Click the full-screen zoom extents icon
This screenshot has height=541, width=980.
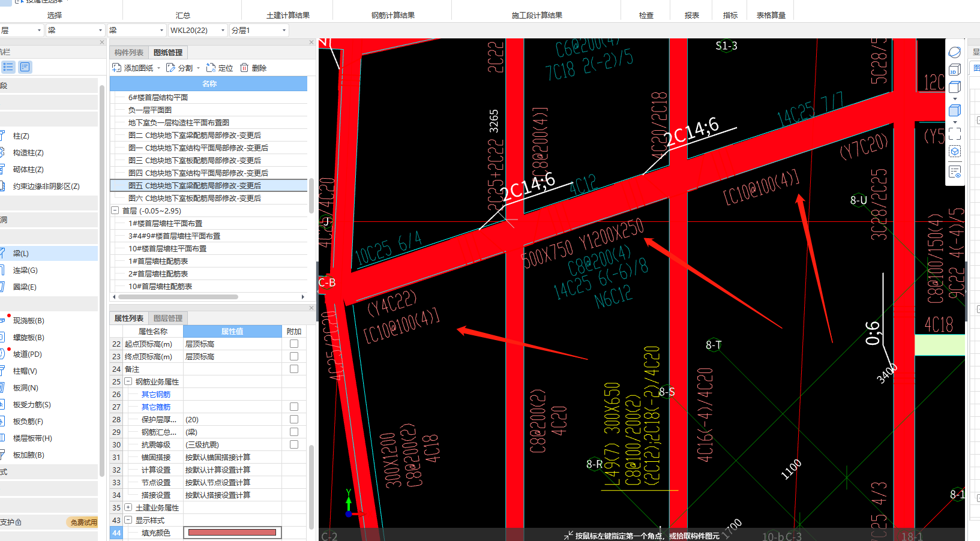point(954,134)
